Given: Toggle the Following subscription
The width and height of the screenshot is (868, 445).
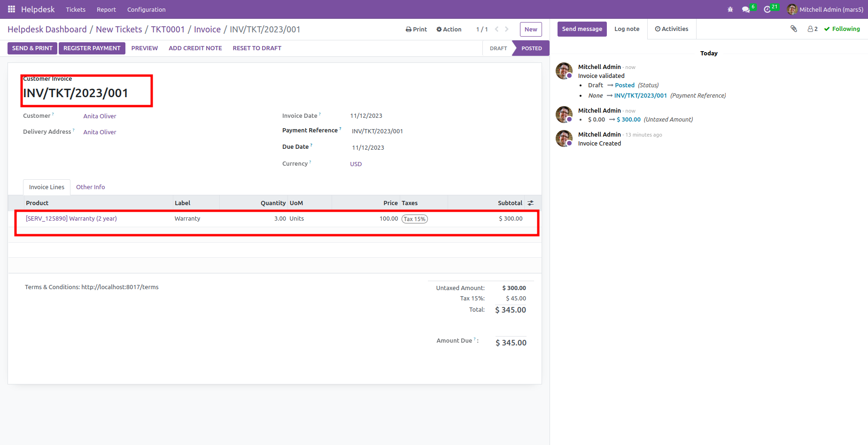Looking at the screenshot, I should tap(842, 29).
